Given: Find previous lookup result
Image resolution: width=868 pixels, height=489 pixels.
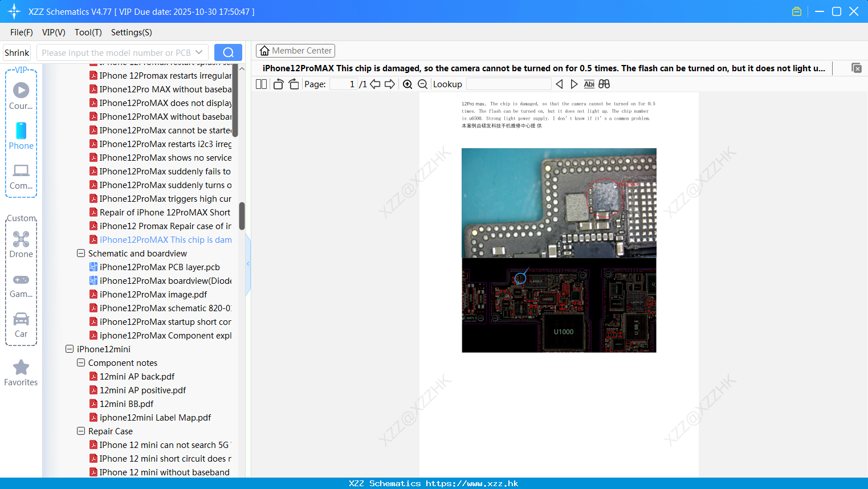Looking at the screenshot, I should [x=559, y=84].
